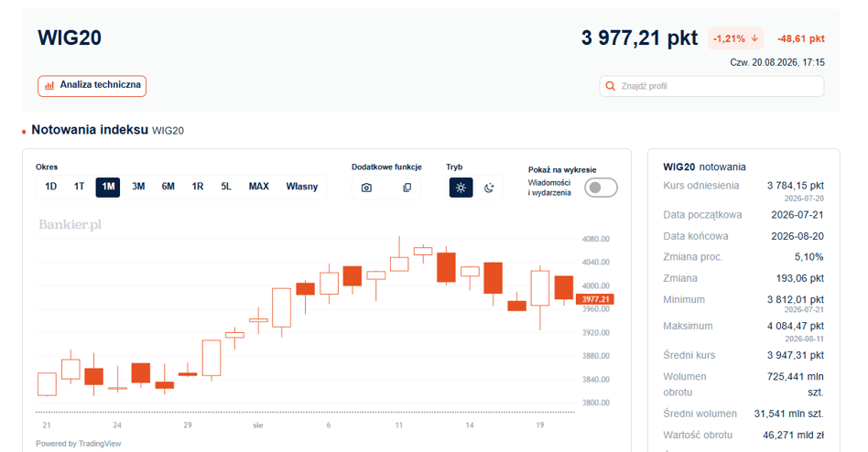Click Maksimum value 4 084,47 pkt
The width and height of the screenshot is (868, 452).
[795, 327]
